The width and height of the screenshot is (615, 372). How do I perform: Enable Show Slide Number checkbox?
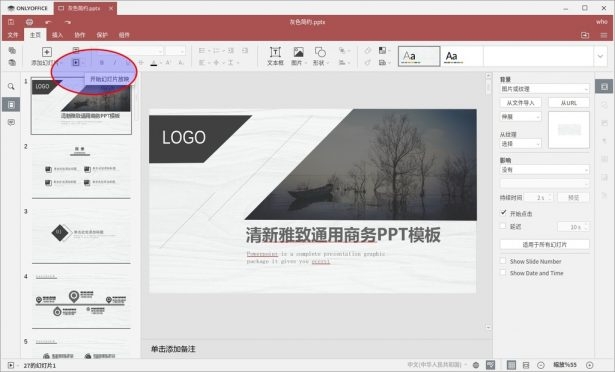click(503, 261)
